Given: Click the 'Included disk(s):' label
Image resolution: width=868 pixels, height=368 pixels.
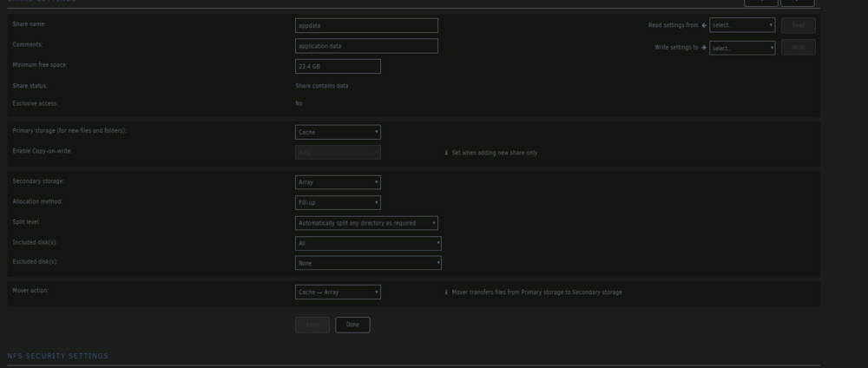Looking at the screenshot, I should point(35,242).
